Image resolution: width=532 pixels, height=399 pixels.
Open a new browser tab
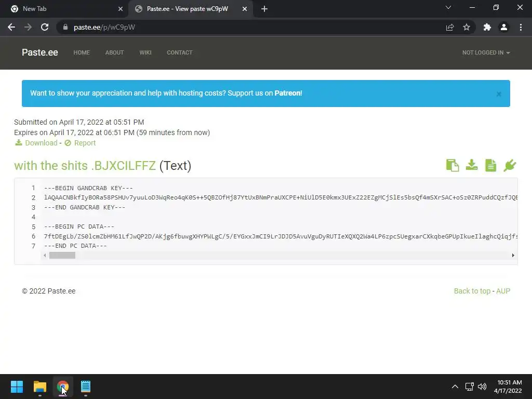[264, 9]
